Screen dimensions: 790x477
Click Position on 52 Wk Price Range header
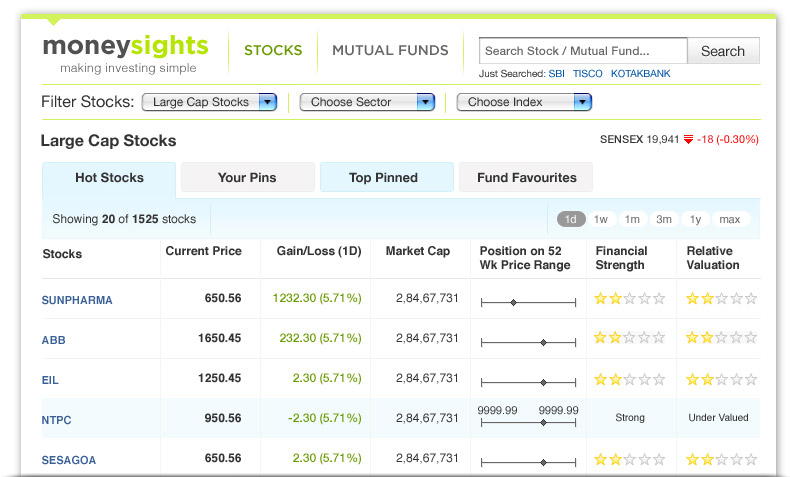[525, 258]
